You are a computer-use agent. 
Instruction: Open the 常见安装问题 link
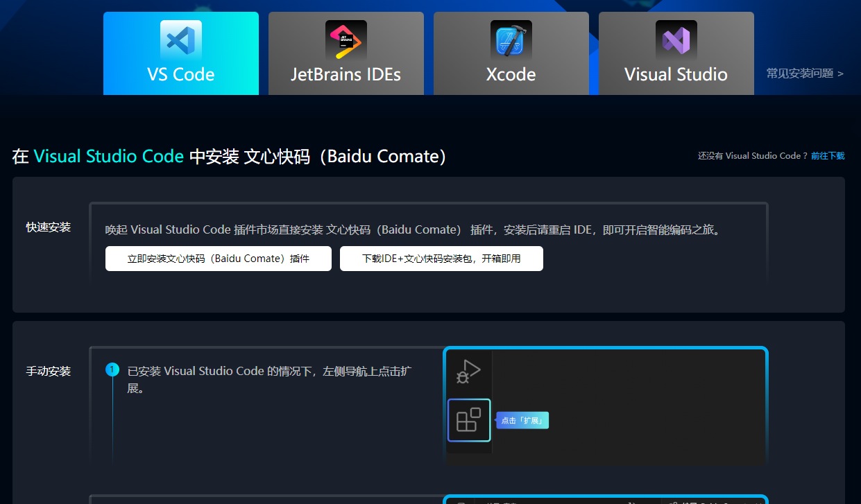805,73
